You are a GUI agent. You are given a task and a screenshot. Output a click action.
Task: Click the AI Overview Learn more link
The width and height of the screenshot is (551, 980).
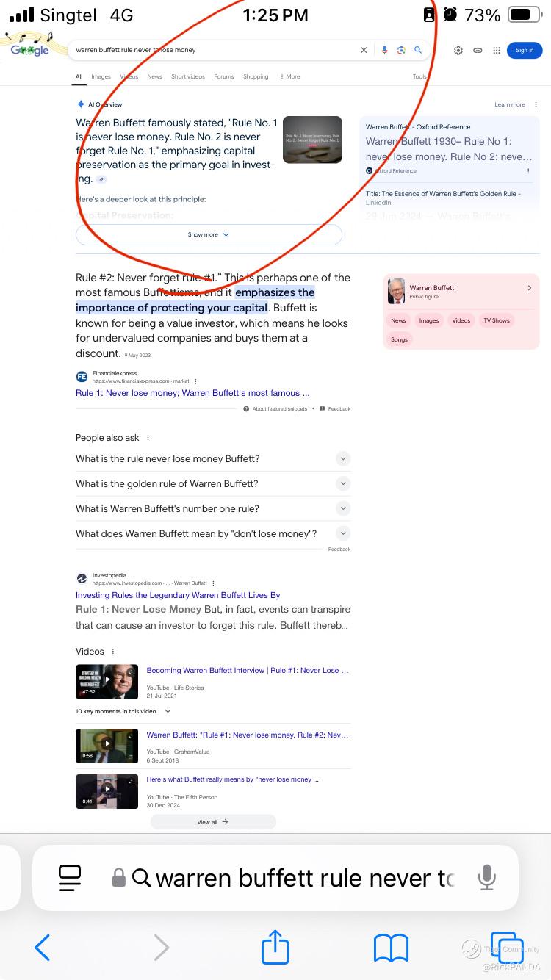[x=510, y=104]
